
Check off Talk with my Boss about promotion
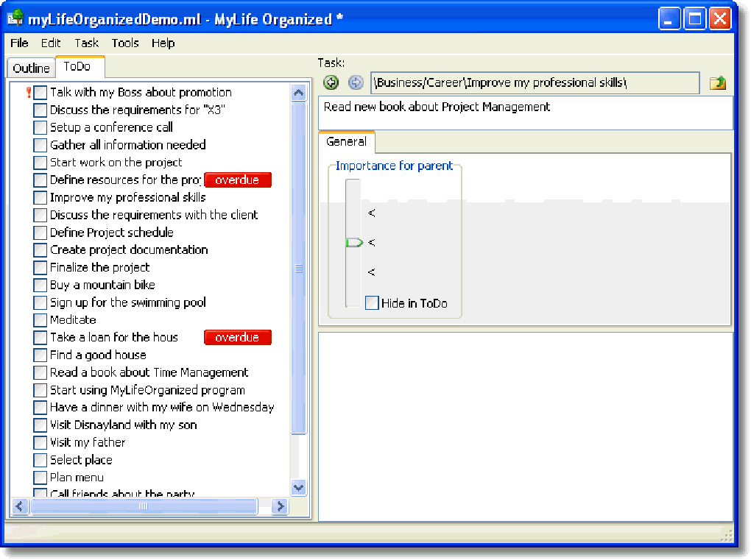point(40,93)
